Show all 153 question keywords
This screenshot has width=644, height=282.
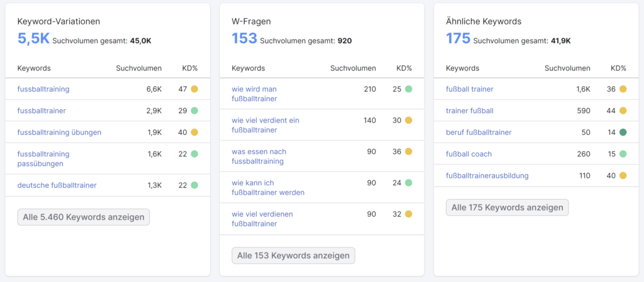293,256
